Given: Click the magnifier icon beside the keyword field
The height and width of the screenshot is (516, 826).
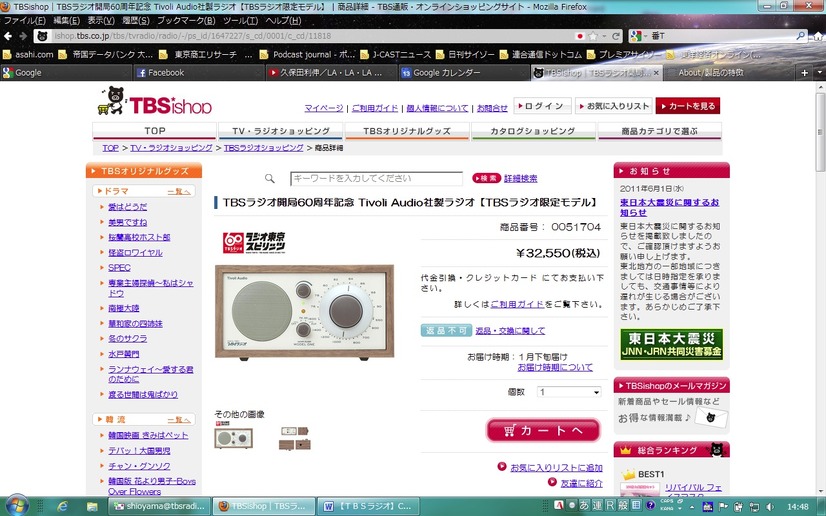Looking at the screenshot, I should tap(270, 178).
